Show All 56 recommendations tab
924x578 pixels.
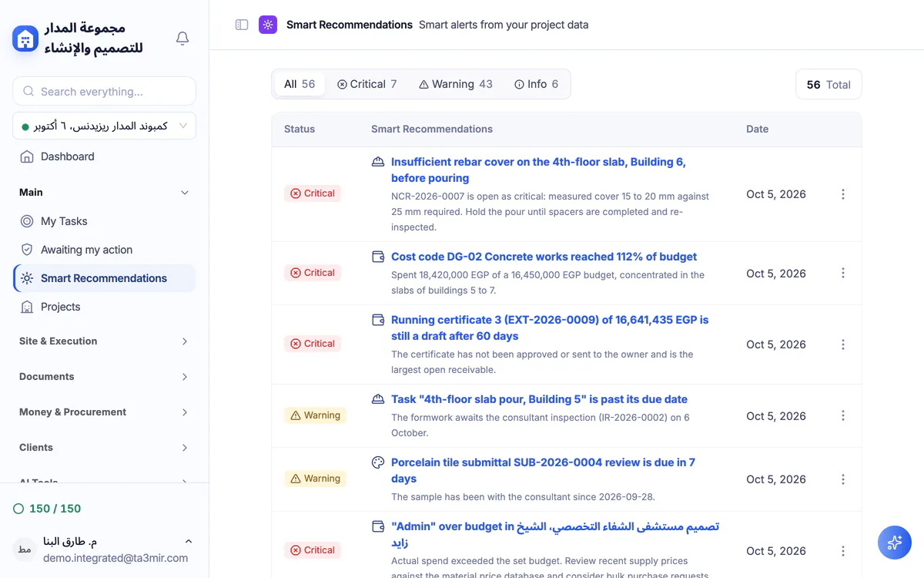[300, 84]
